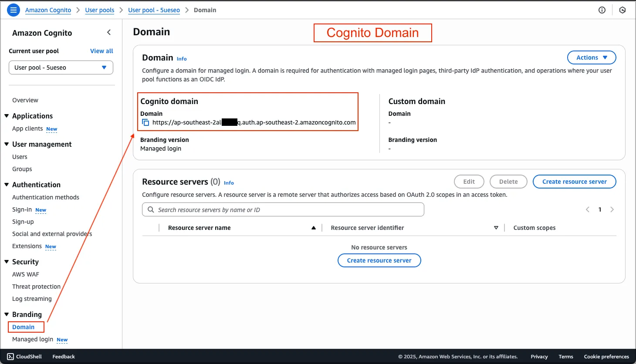Copy the Cognito domain URL
Screen dimensions: 636x364
(145, 122)
